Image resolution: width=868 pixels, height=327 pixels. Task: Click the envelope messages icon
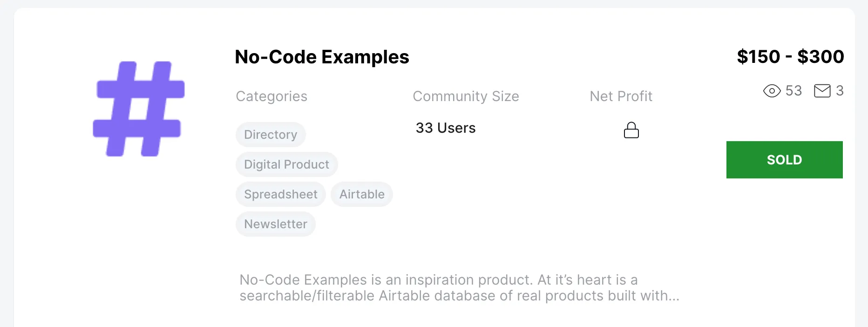tap(822, 91)
